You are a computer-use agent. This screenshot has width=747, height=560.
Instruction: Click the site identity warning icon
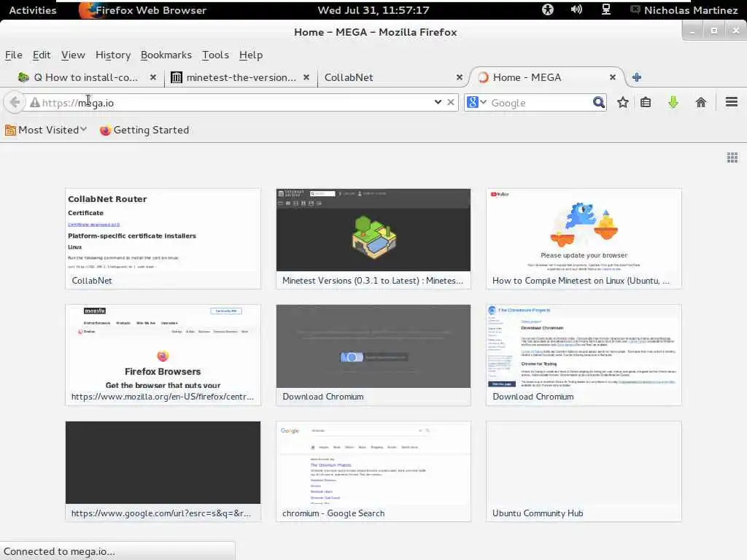35,102
